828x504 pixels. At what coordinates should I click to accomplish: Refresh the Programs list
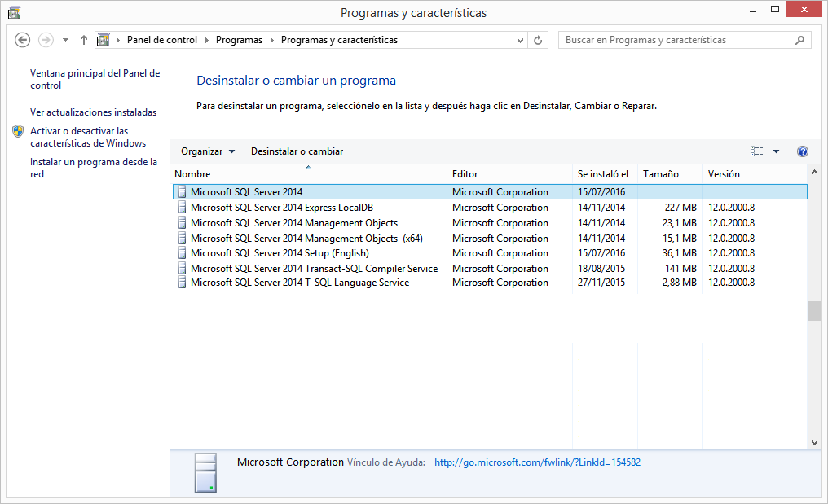coord(538,40)
